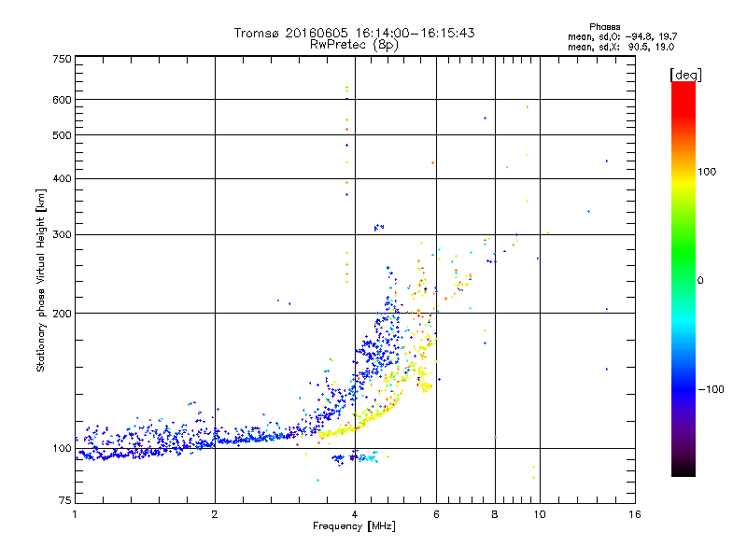747x560 pixels.
Task: Click the y-axis tick label '400'
Action: (x=62, y=179)
